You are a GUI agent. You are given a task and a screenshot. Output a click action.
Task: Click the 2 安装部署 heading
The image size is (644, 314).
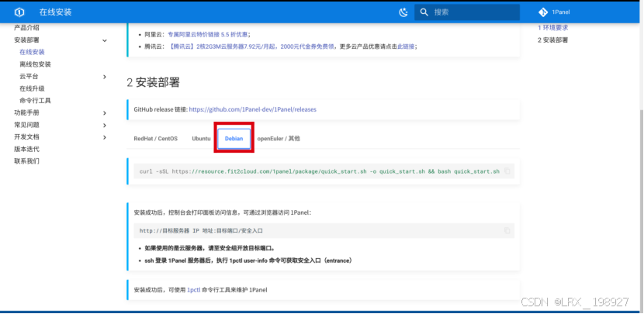pos(153,82)
